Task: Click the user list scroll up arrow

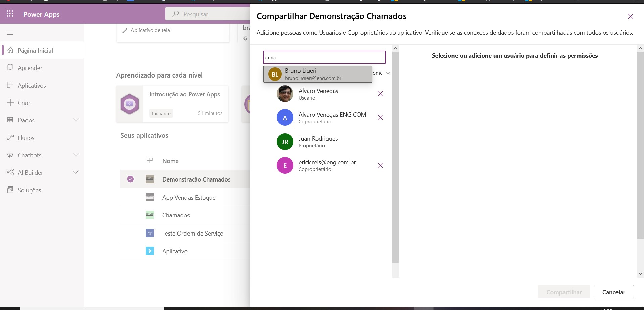Action: click(x=396, y=48)
